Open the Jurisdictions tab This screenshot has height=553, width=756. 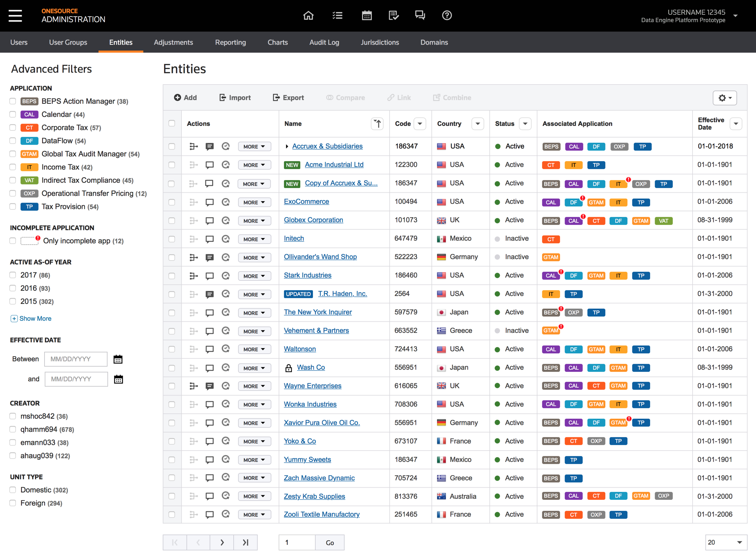(x=380, y=42)
